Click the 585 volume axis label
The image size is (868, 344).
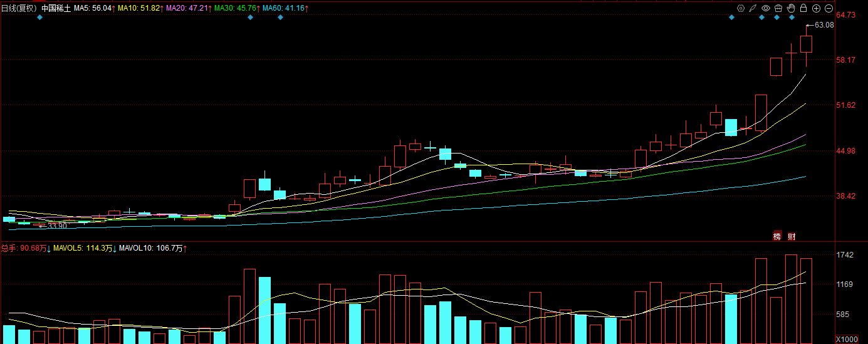pyautogui.click(x=843, y=315)
